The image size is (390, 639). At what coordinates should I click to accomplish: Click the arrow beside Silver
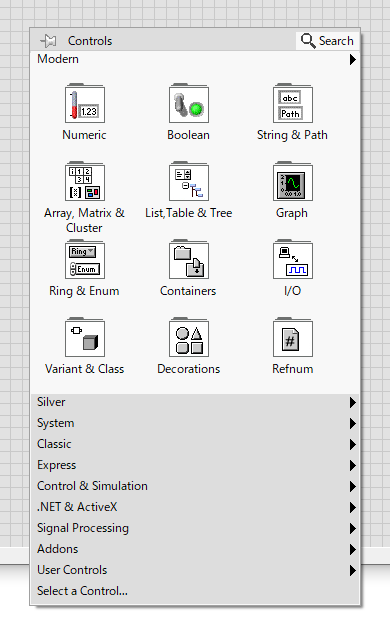(x=353, y=403)
